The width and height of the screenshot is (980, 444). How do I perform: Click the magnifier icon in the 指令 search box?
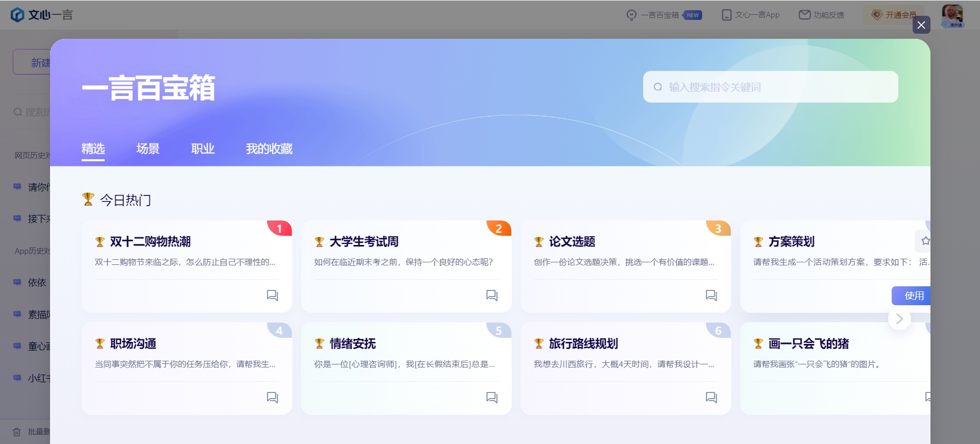coord(658,87)
